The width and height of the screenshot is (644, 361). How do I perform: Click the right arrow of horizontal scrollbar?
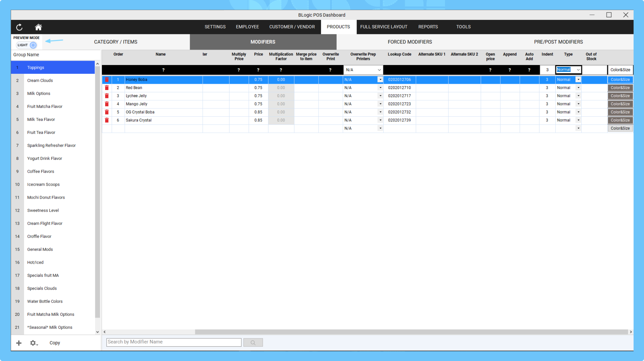[x=631, y=332]
